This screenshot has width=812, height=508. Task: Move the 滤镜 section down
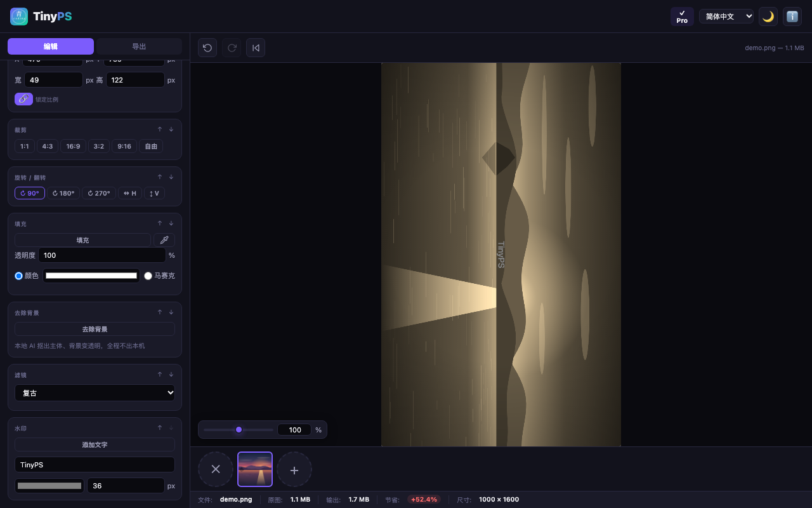pyautogui.click(x=171, y=375)
